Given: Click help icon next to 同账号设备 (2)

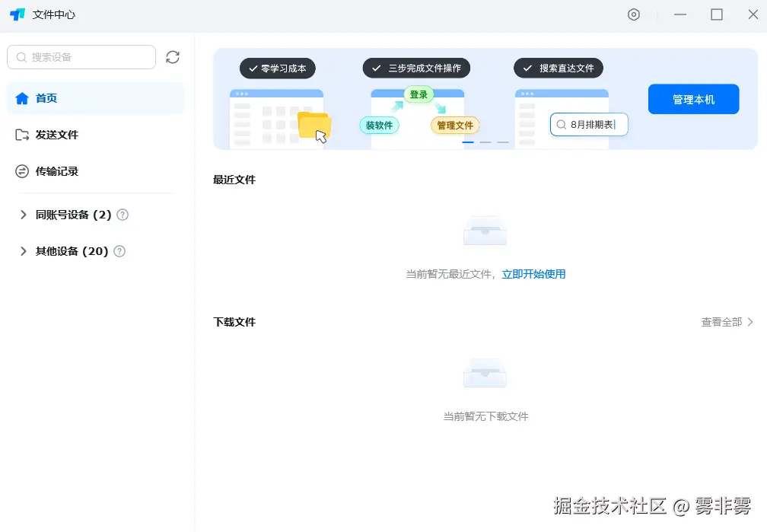Looking at the screenshot, I should point(123,215).
